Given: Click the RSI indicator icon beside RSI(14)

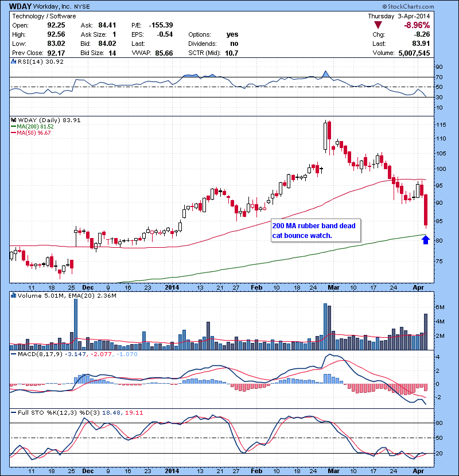Looking at the screenshot, I should pos(13,61).
